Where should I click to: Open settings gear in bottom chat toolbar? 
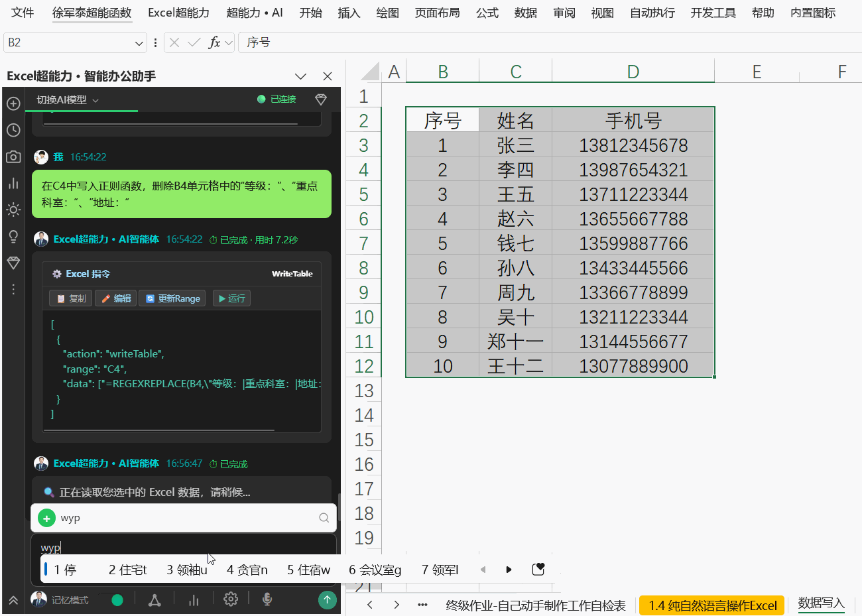click(x=231, y=599)
